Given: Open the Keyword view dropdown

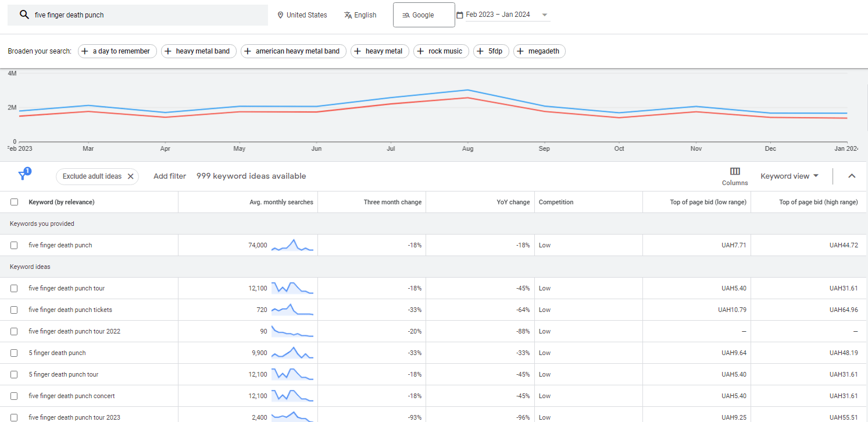Looking at the screenshot, I should (790, 176).
